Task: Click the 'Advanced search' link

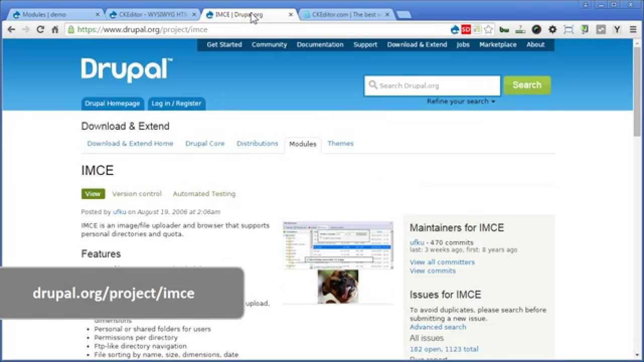Action: (x=438, y=327)
